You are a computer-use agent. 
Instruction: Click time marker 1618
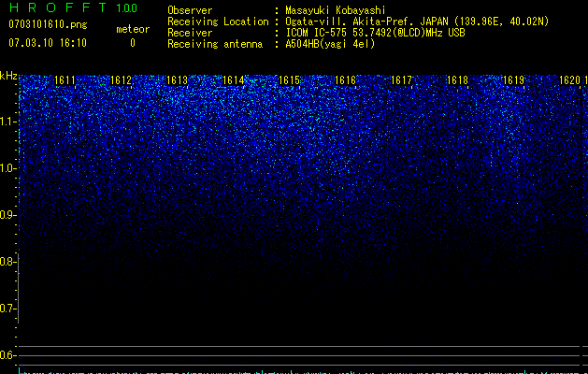point(457,80)
